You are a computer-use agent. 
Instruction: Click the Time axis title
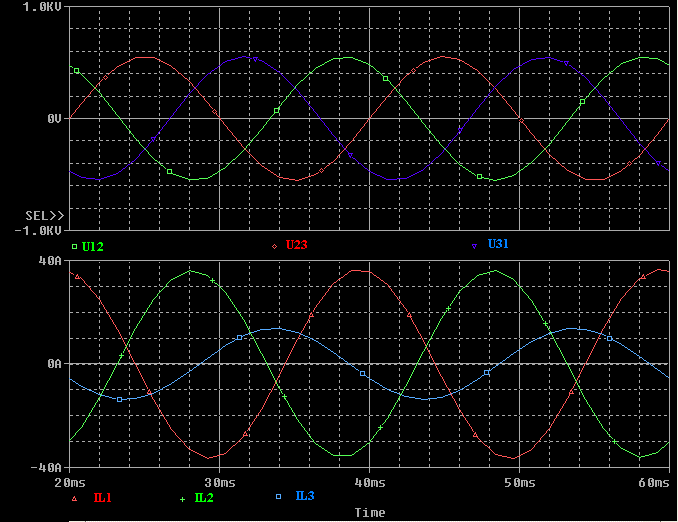pyautogui.click(x=370, y=512)
